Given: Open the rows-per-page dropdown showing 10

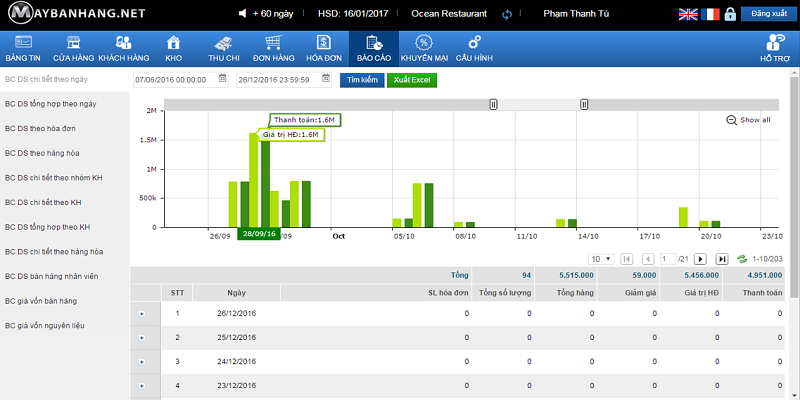Looking at the screenshot, I should tap(601, 259).
